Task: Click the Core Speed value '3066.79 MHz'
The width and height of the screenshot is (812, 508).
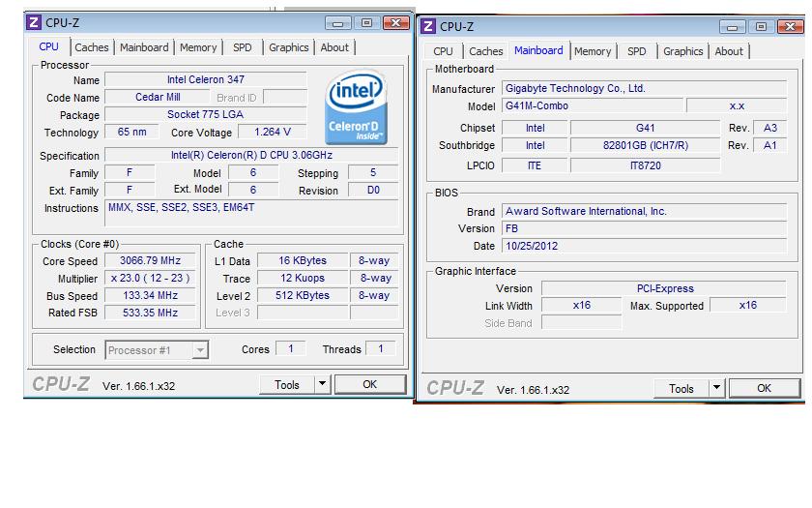Action: pyautogui.click(x=150, y=260)
